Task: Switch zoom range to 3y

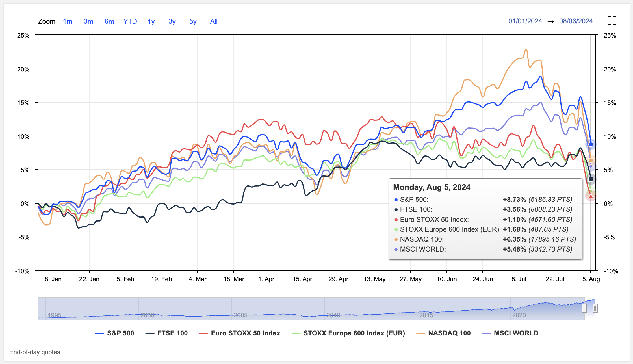Action: (x=172, y=21)
